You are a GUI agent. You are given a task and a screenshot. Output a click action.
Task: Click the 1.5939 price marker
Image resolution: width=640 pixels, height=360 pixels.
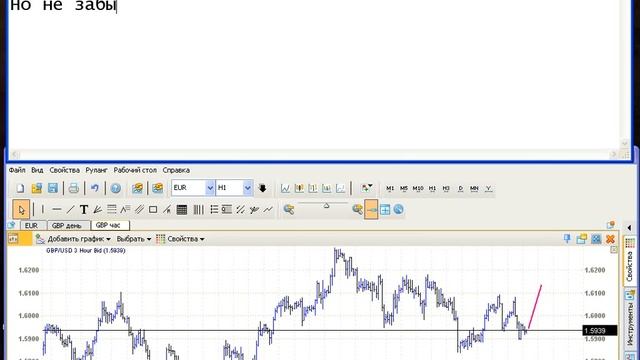click(x=600, y=331)
